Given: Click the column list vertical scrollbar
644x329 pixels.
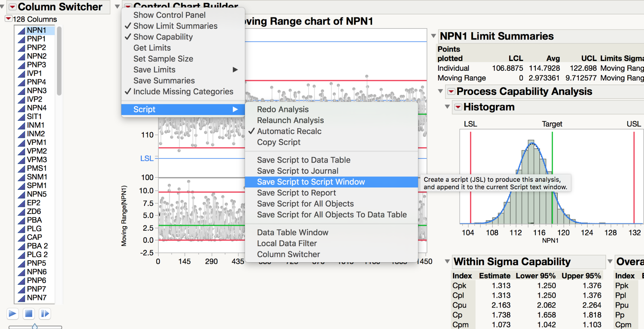Looking at the screenshot, I should (x=59, y=61).
